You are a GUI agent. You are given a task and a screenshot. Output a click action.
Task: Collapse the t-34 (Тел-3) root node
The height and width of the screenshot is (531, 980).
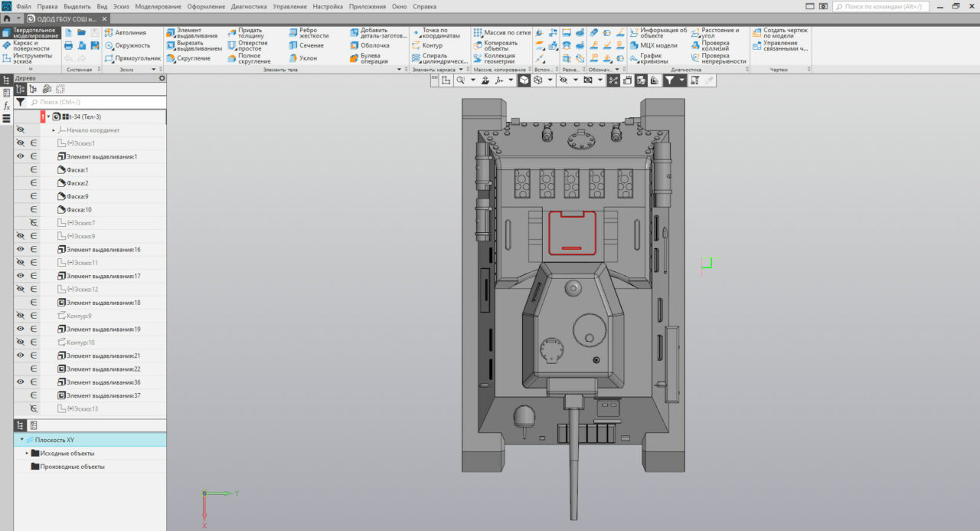coord(48,116)
